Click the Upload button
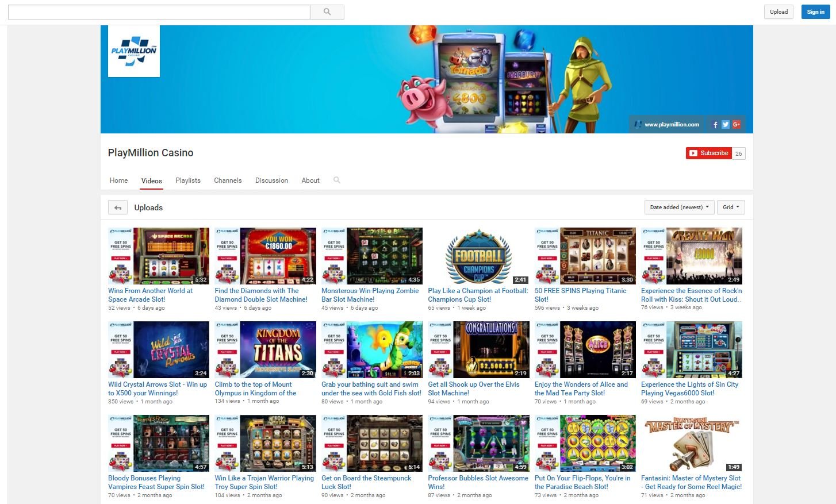Screen dimensions: 836x504 [779, 12]
